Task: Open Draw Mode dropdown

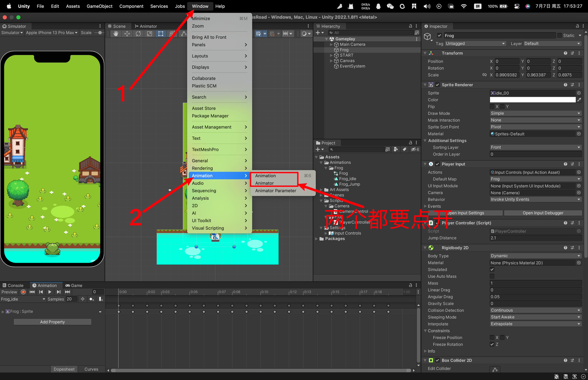Action: [x=535, y=113]
